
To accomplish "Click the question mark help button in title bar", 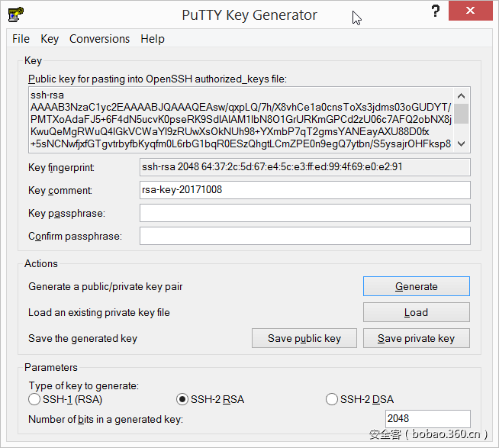I will click(436, 11).
